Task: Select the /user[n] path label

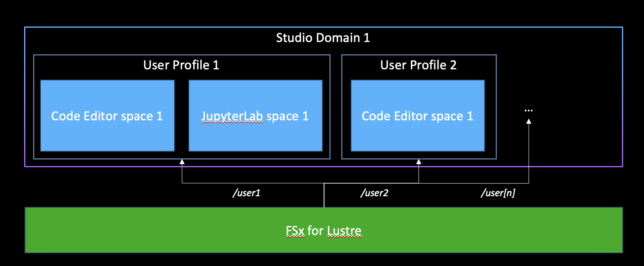Action: pos(498,193)
